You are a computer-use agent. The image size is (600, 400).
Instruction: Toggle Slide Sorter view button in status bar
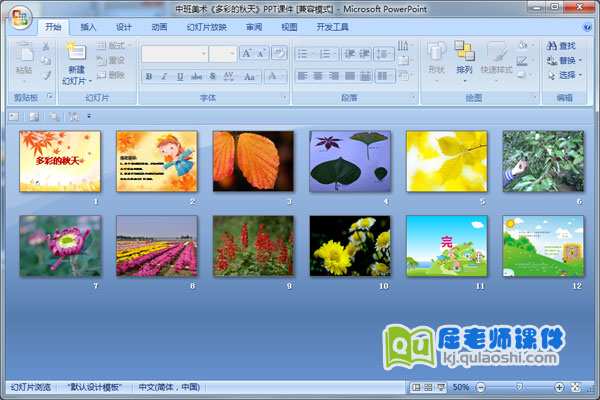coord(428,387)
